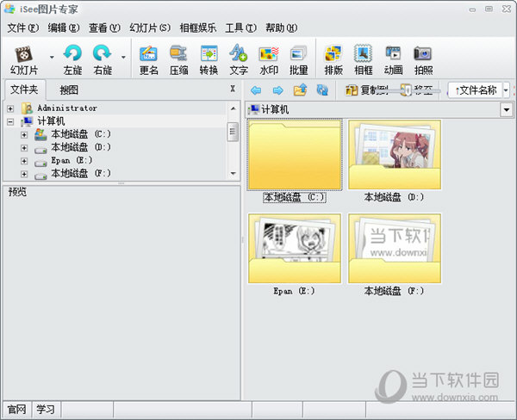This screenshot has height=420, width=517.
Task: Close the folder panel with X
Action: (x=233, y=89)
